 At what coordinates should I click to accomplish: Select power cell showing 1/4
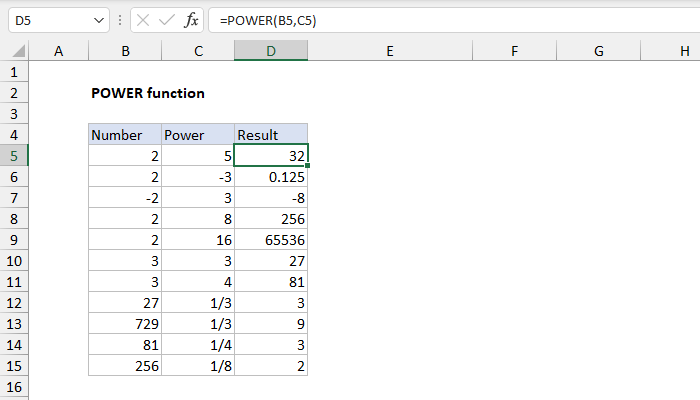tap(198, 345)
